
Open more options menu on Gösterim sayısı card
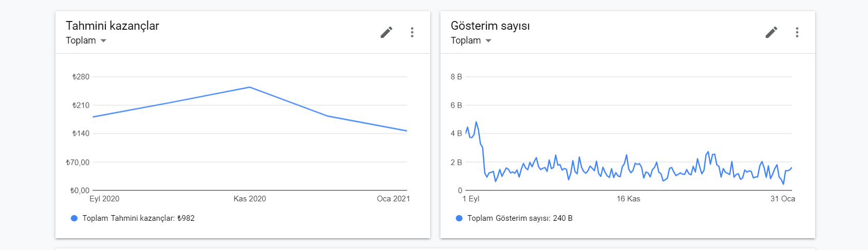pyautogui.click(x=797, y=32)
